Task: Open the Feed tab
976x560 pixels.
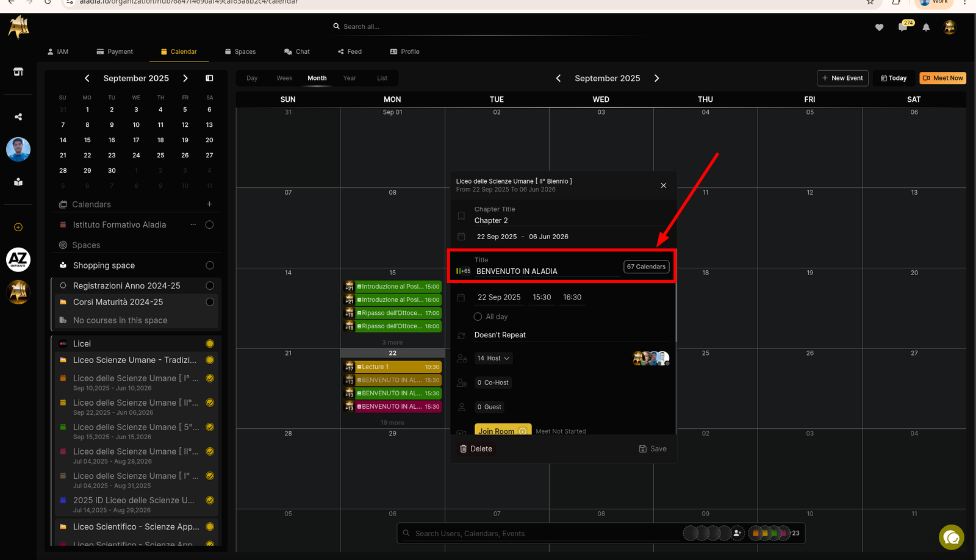Action: point(350,52)
